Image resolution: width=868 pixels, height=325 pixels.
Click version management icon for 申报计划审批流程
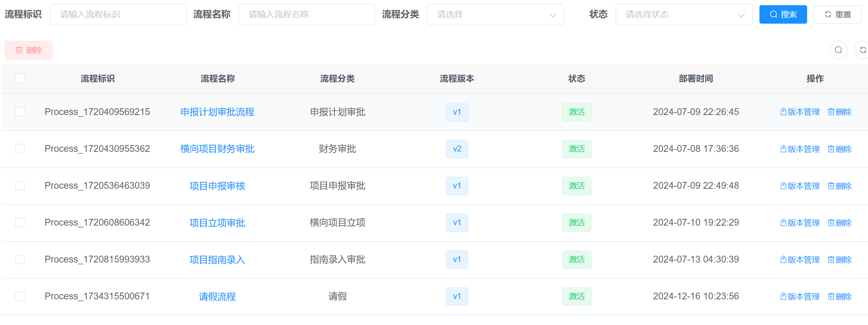pyautogui.click(x=783, y=112)
